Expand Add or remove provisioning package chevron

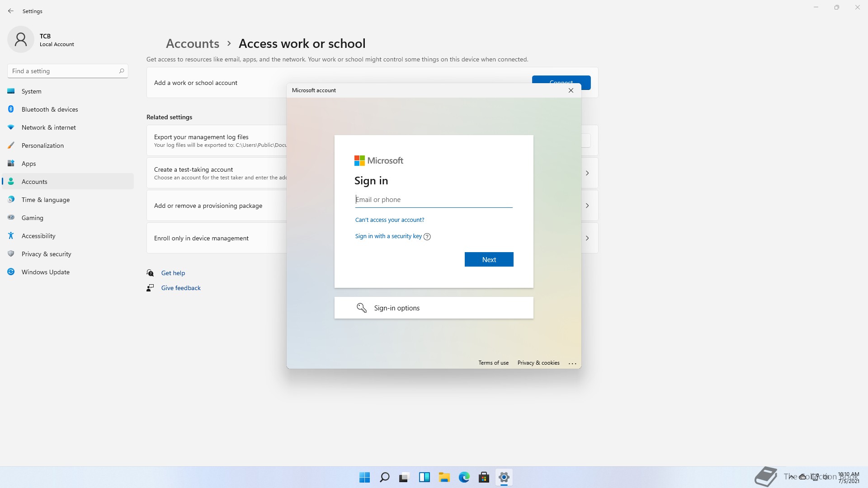(587, 206)
